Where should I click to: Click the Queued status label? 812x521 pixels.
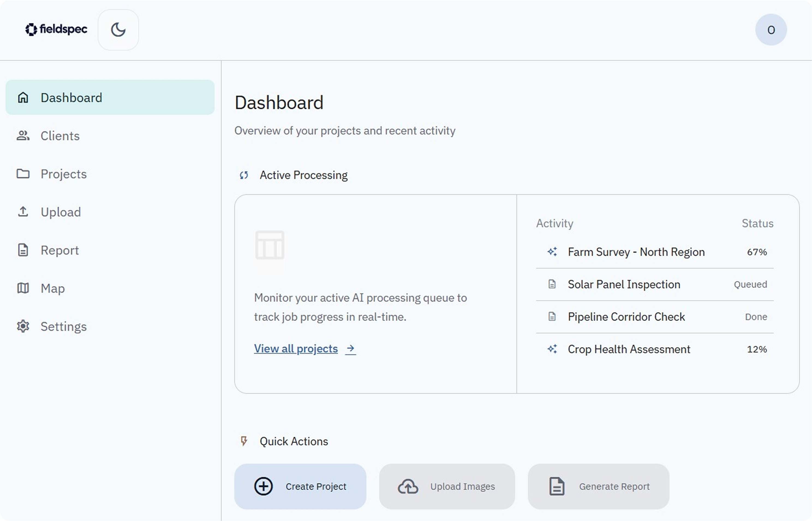750,285
